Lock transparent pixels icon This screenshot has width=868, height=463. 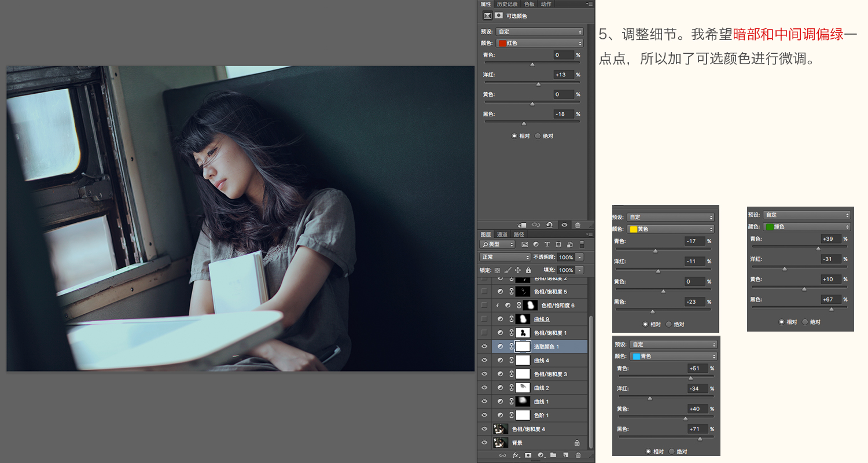pyautogui.click(x=497, y=270)
